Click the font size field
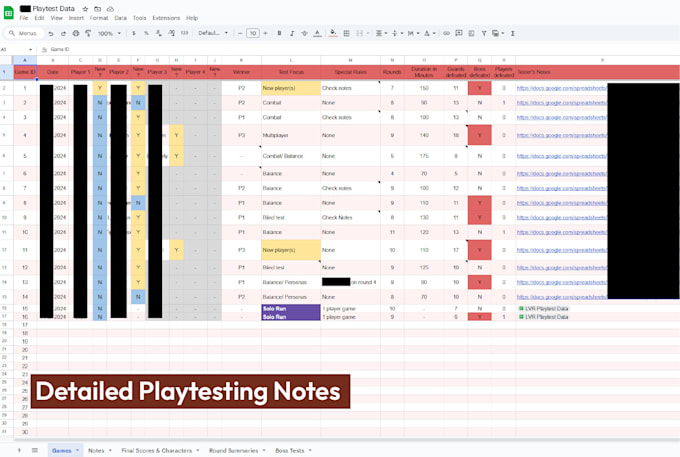Viewport: 680px width, 457px height. (253, 33)
